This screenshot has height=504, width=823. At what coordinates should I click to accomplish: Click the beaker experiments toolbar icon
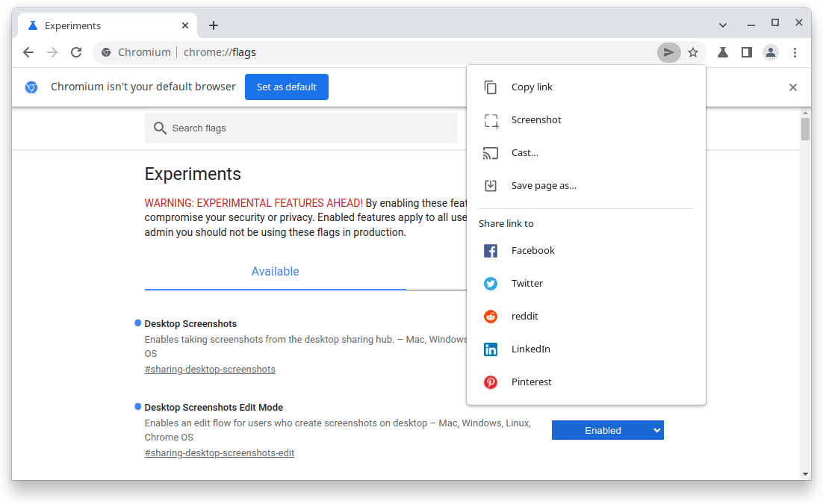click(721, 52)
